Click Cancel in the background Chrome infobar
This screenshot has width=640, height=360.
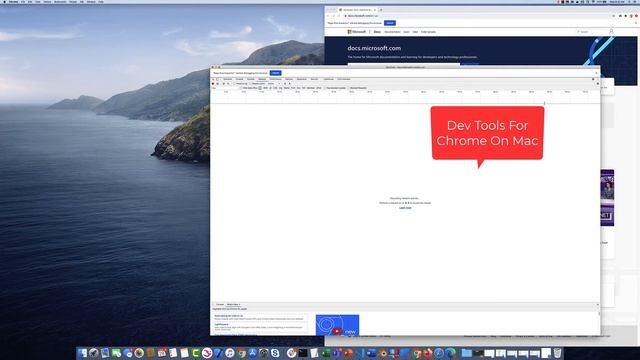(390, 23)
